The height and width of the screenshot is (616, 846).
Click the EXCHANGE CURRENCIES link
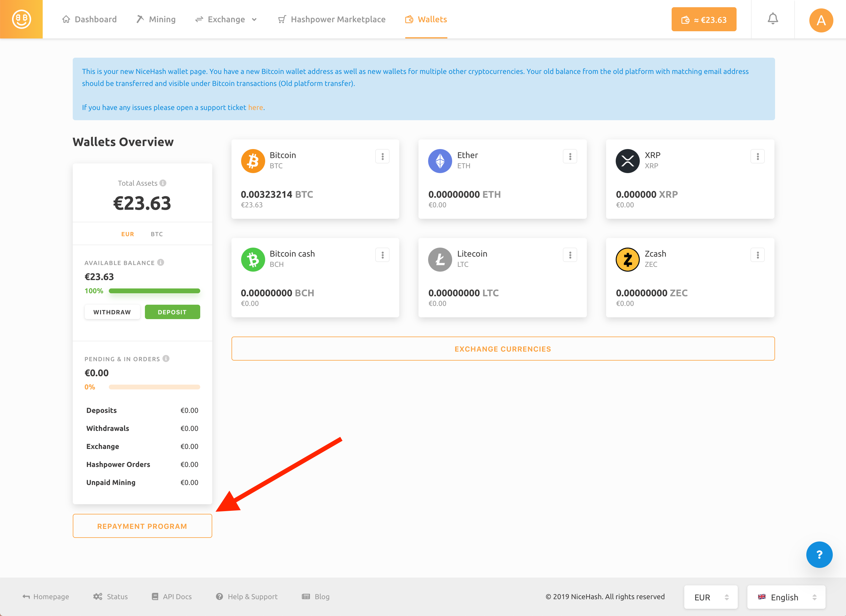pyautogui.click(x=503, y=349)
